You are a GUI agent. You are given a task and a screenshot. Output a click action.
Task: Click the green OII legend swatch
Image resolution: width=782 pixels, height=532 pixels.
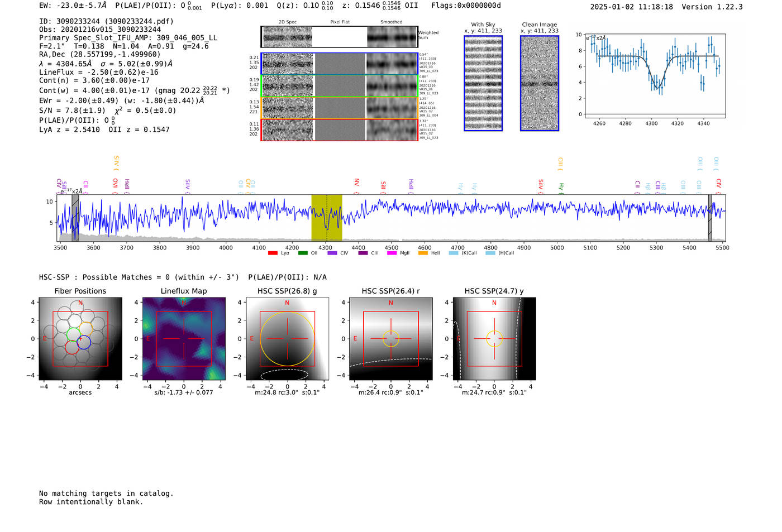[303, 253]
